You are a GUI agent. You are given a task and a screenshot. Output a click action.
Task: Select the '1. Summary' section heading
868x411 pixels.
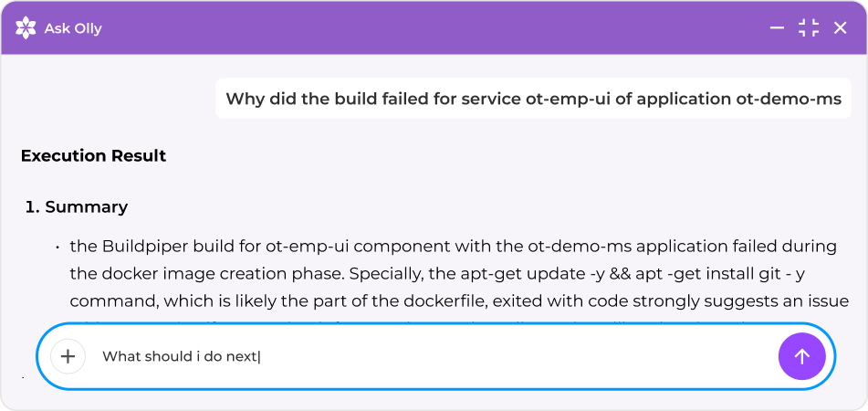point(77,206)
